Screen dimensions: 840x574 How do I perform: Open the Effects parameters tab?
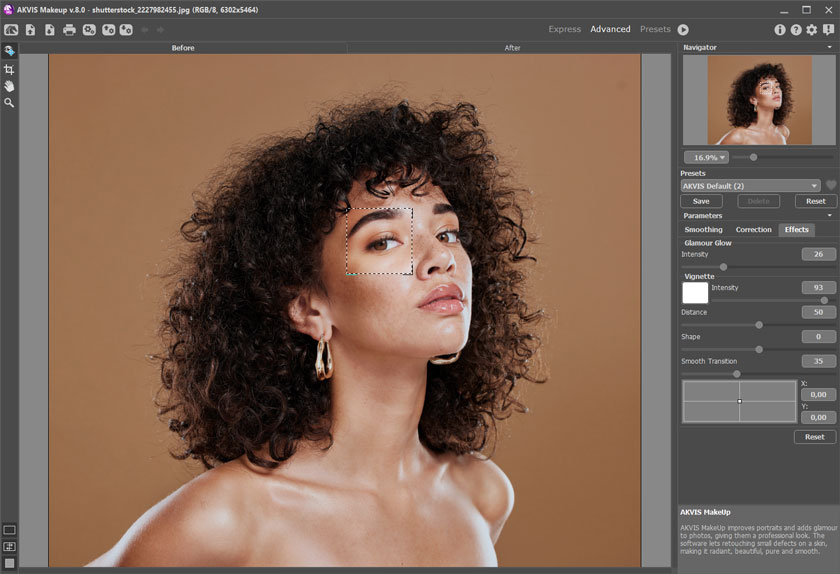click(x=797, y=229)
